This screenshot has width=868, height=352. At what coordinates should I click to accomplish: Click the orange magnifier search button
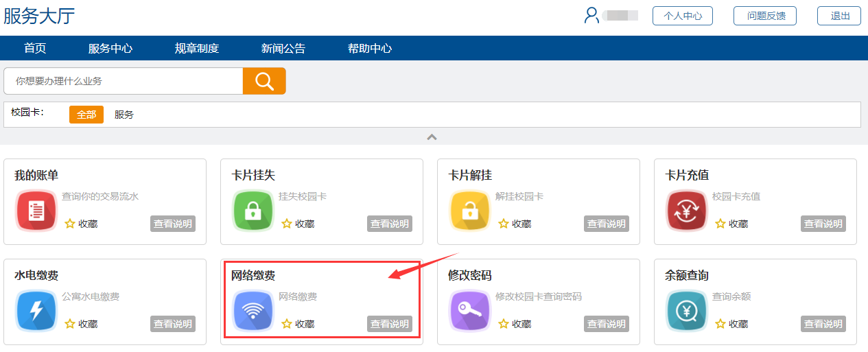(264, 81)
